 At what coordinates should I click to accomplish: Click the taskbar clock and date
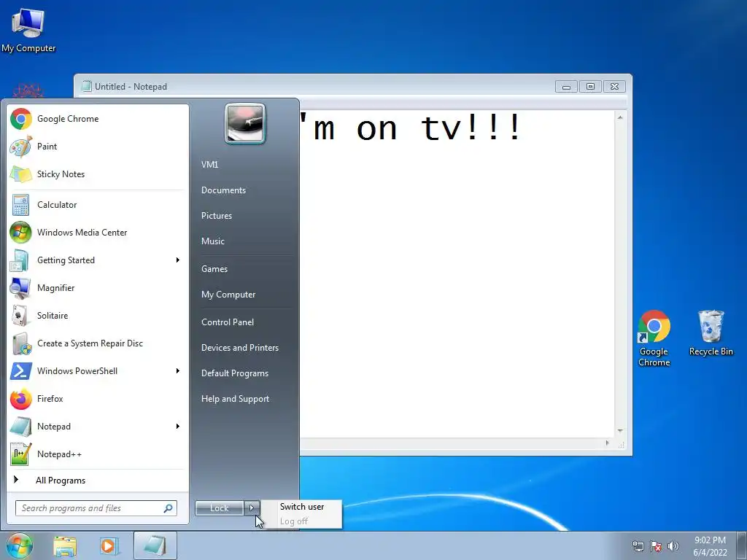click(710, 546)
